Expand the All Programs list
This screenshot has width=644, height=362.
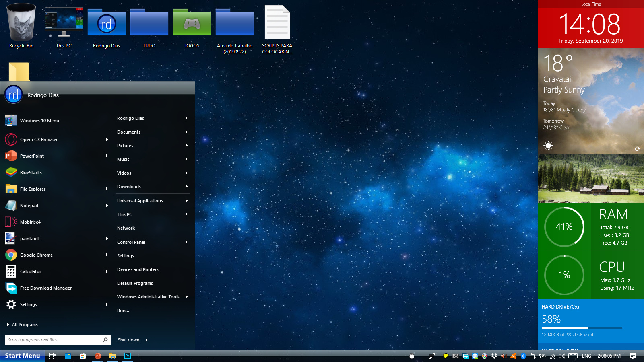point(24,325)
